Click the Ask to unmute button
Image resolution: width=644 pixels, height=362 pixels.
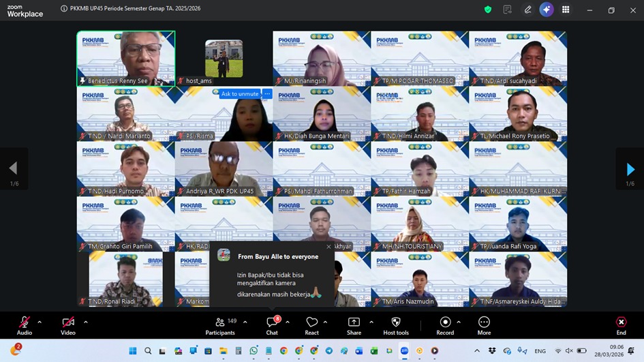pyautogui.click(x=240, y=94)
